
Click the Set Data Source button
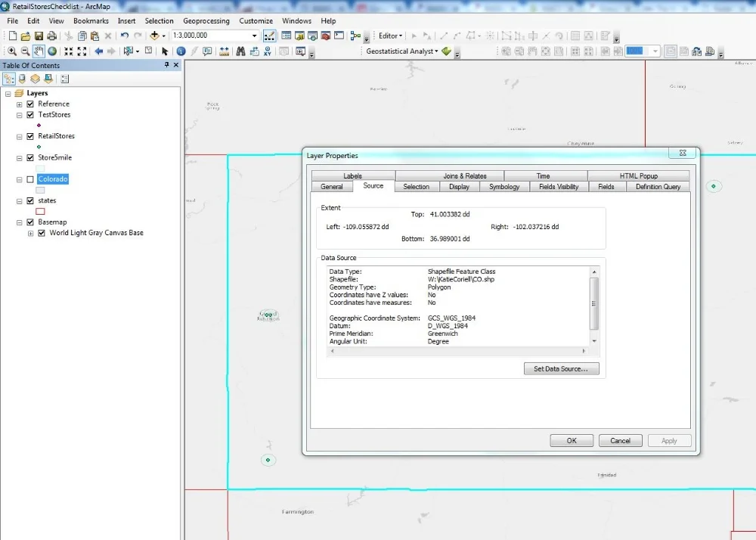click(561, 369)
